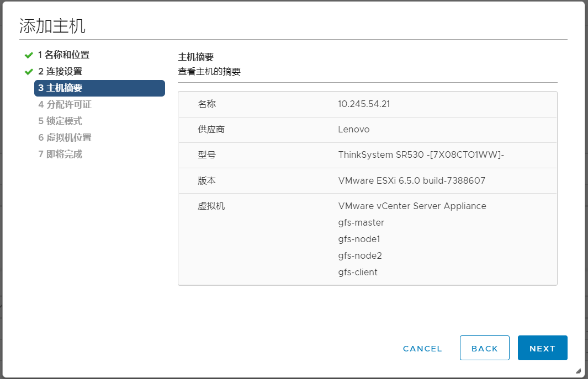588x379 pixels.
Task: Select VMware vCenter Server Appliance entry
Action: pos(412,206)
